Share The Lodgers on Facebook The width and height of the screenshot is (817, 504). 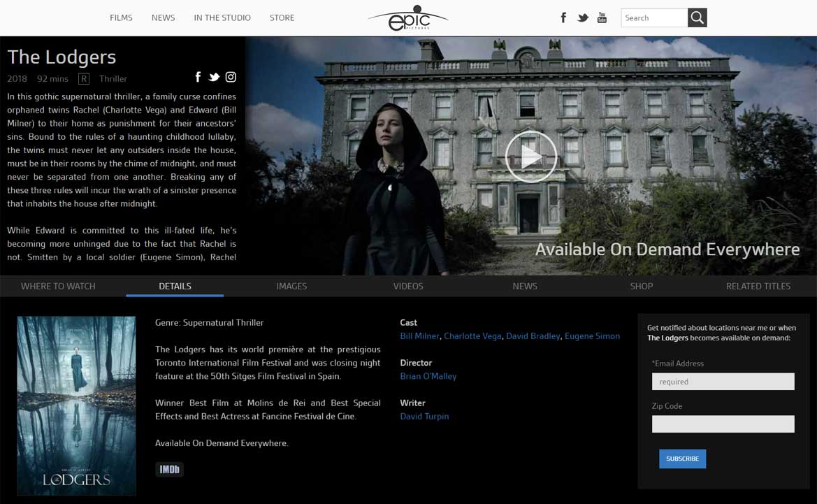tap(198, 77)
